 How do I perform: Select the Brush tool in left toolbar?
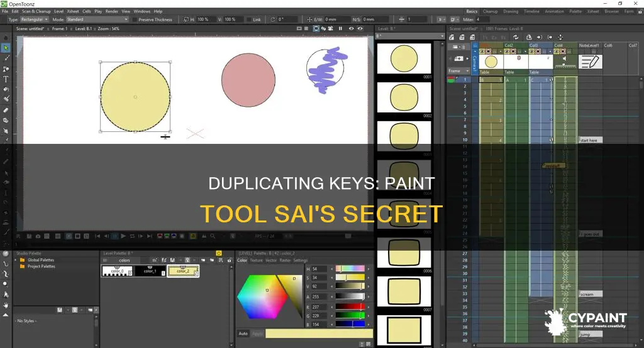[6, 58]
